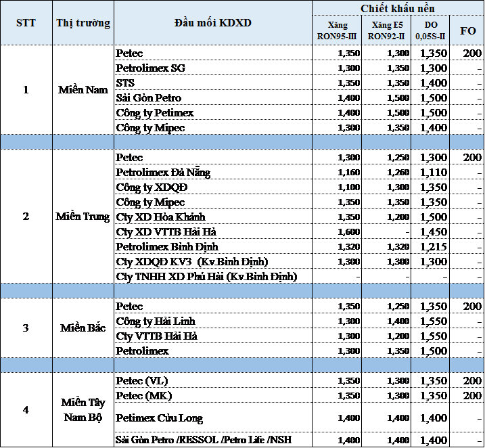Select the Đầu mối KDXD header cell
Screen dimensions: 485x448
(213, 23)
